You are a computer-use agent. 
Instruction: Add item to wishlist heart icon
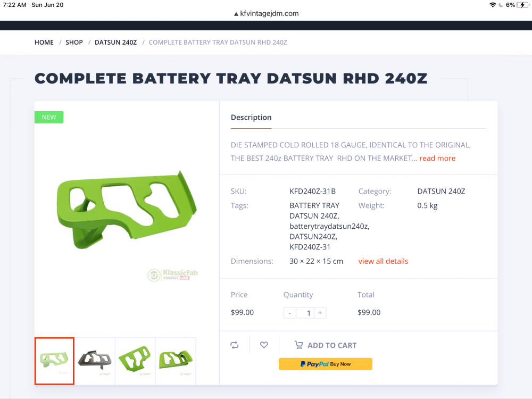[x=264, y=345]
